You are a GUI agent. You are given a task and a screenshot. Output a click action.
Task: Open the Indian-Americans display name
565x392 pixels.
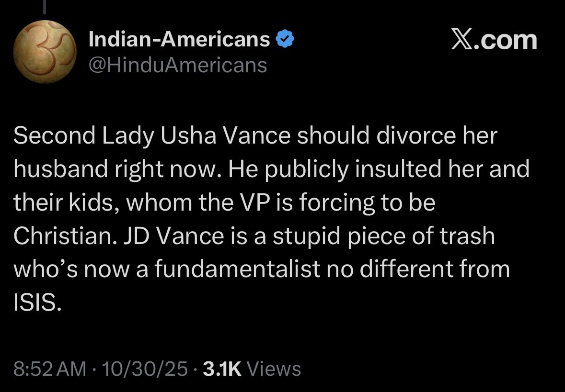point(179,40)
